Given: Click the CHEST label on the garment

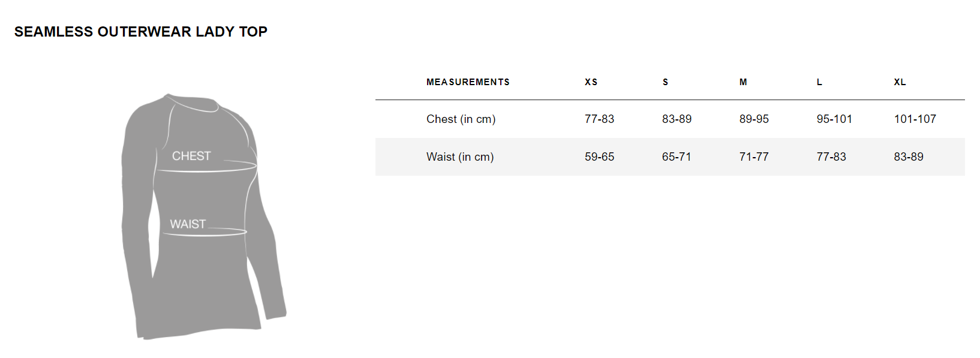Looking at the screenshot, I should coord(191,156).
